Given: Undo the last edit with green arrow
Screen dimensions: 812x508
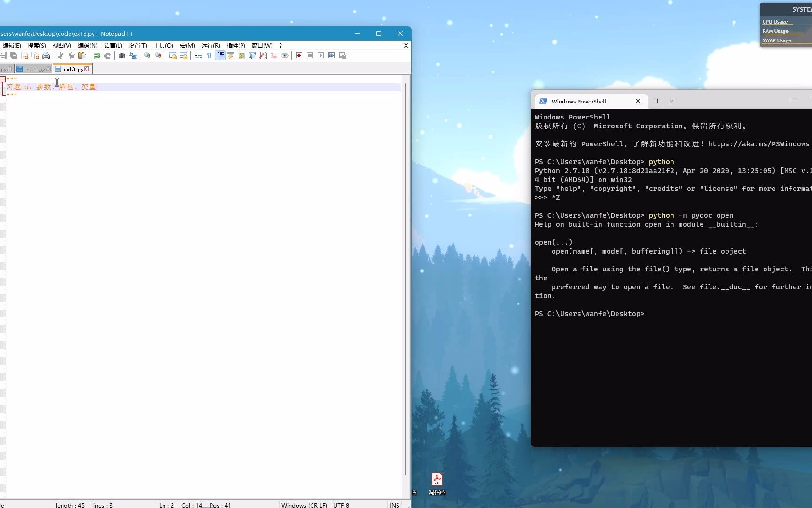Looking at the screenshot, I should (96, 56).
